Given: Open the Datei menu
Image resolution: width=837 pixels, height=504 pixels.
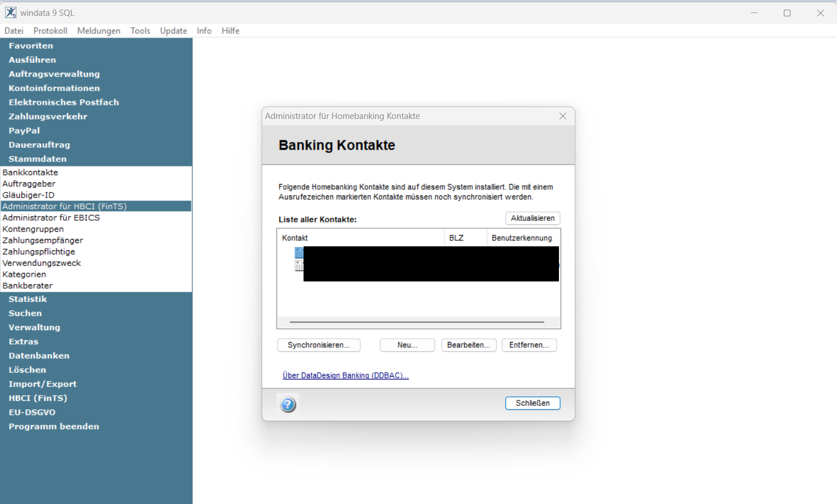Looking at the screenshot, I should pos(14,31).
